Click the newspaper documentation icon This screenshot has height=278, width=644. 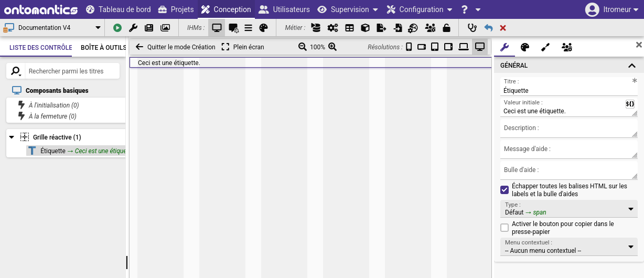point(149,28)
